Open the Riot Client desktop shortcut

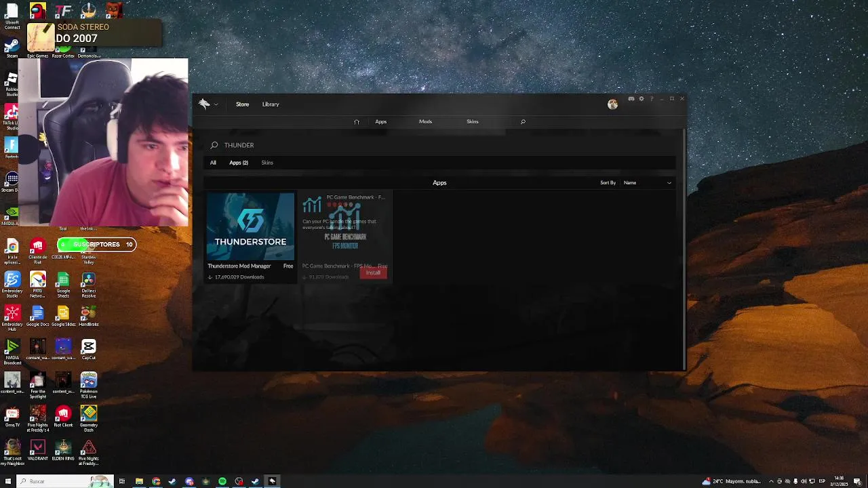point(63,417)
